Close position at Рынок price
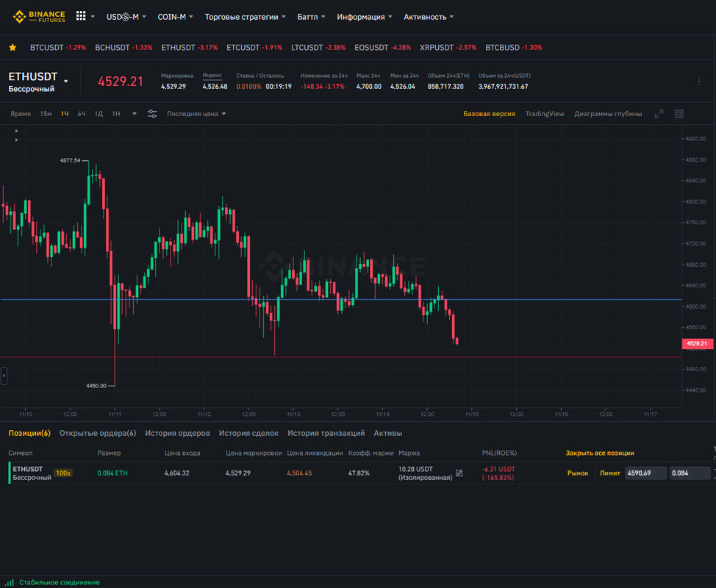The height and width of the screenshot is (588, 716). tap(578, 473)
